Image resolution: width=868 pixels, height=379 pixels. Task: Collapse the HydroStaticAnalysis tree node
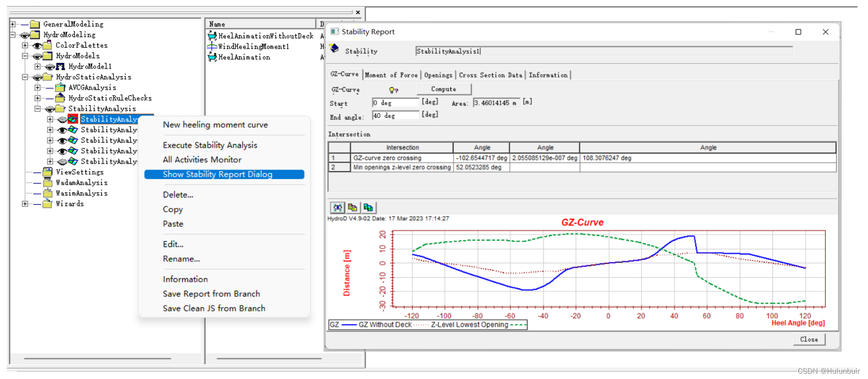tap(25, 77)
